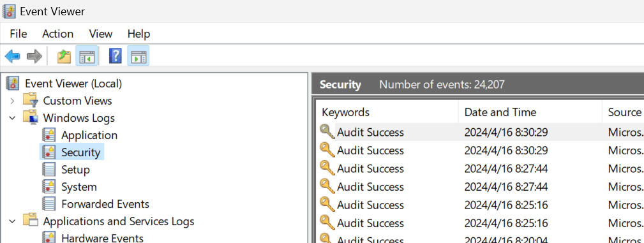
Task: Collapse the Windows Logs tree node
Action: coord(12,118)
